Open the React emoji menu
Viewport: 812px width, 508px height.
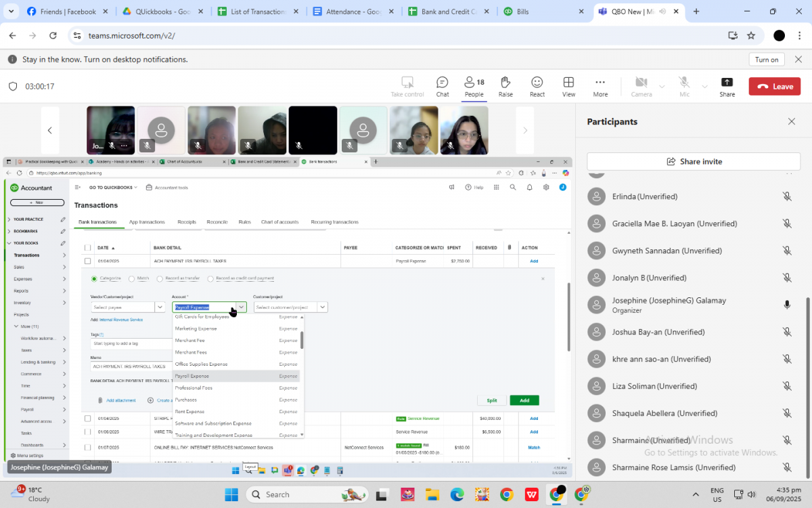coord(537,86)
